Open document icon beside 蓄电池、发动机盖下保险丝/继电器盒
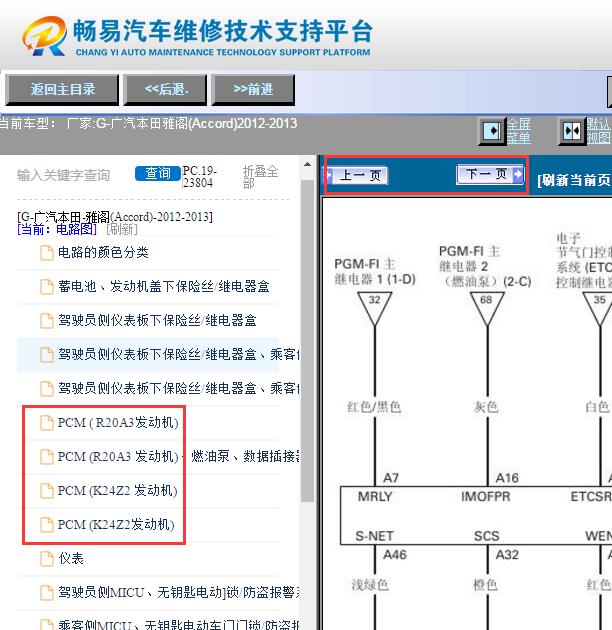Image resolution: width=612 pixels, height=630 pixels. click(47, 287)
